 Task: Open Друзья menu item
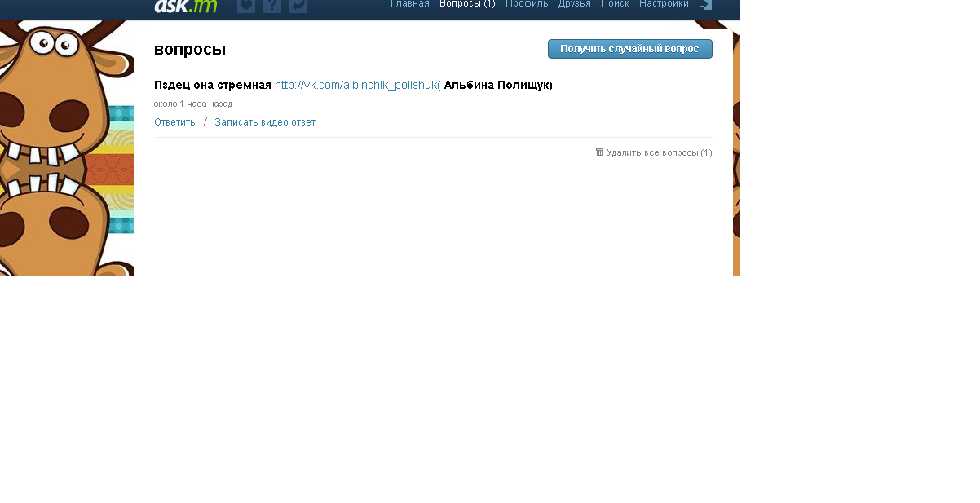click(575, 3)
